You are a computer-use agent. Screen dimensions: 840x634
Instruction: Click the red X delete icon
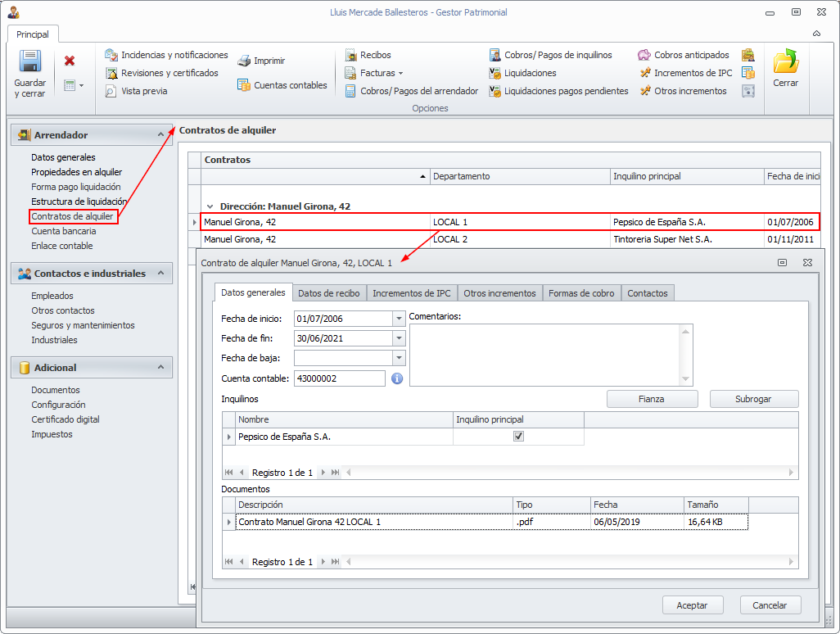(70, 61)
